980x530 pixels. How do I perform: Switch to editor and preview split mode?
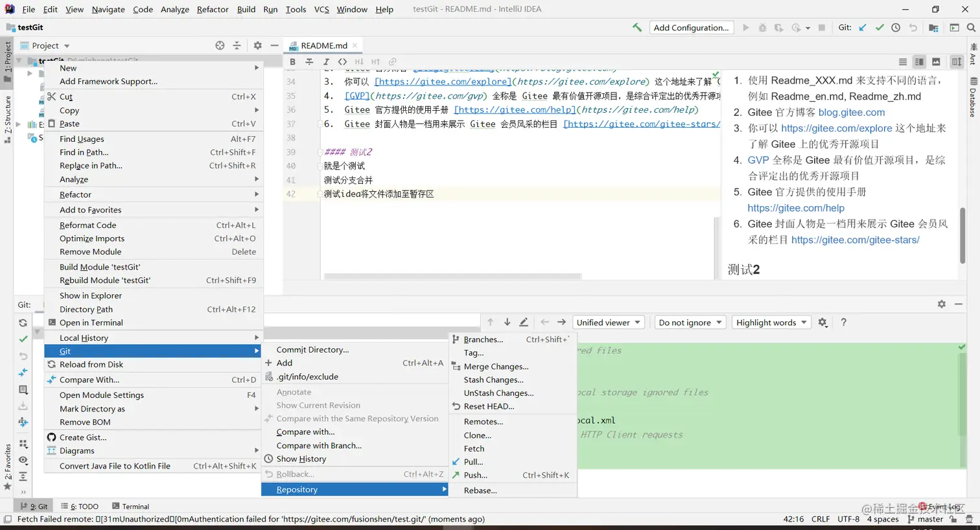(919, 62)
